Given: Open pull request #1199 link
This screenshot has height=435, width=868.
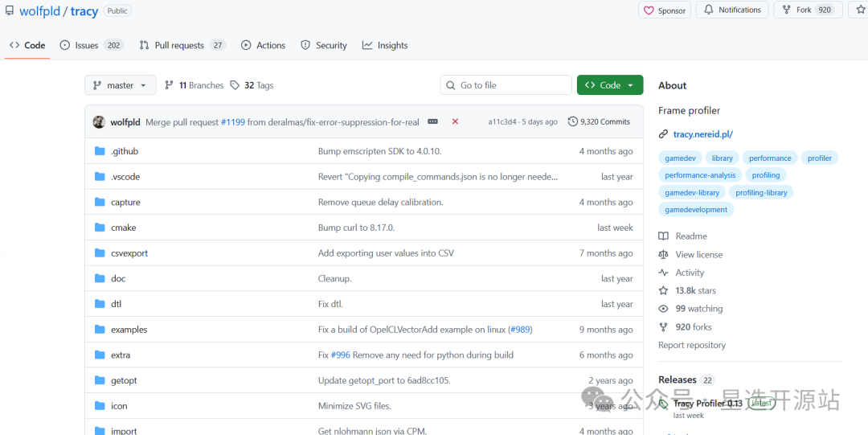Looking at the screenshot, I should coord(232,122).
